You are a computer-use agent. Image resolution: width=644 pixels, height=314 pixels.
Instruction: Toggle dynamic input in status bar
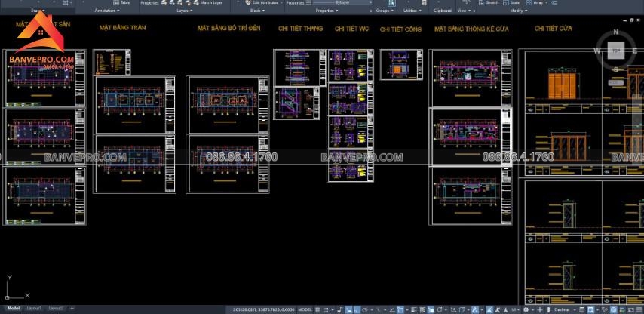(x=348, y=309)
